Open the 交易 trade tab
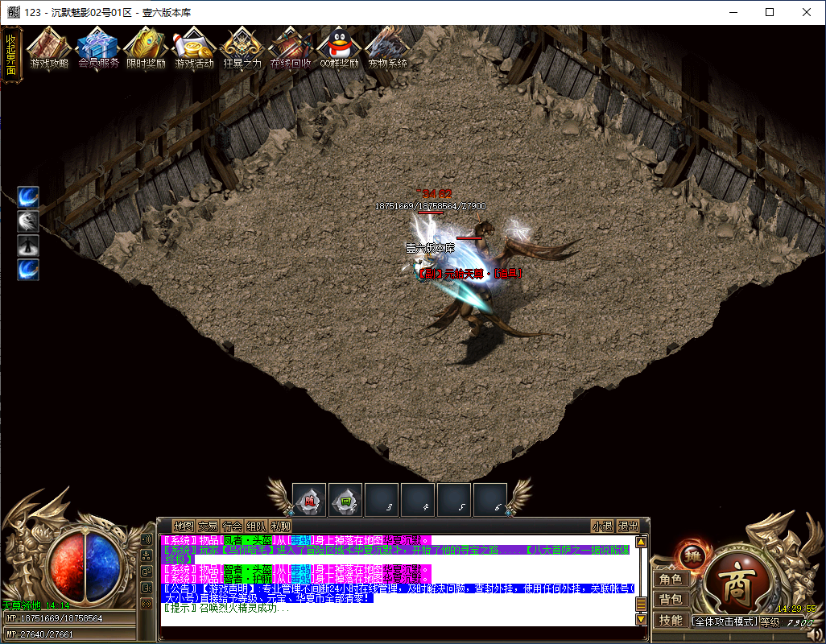 [208, 526]
